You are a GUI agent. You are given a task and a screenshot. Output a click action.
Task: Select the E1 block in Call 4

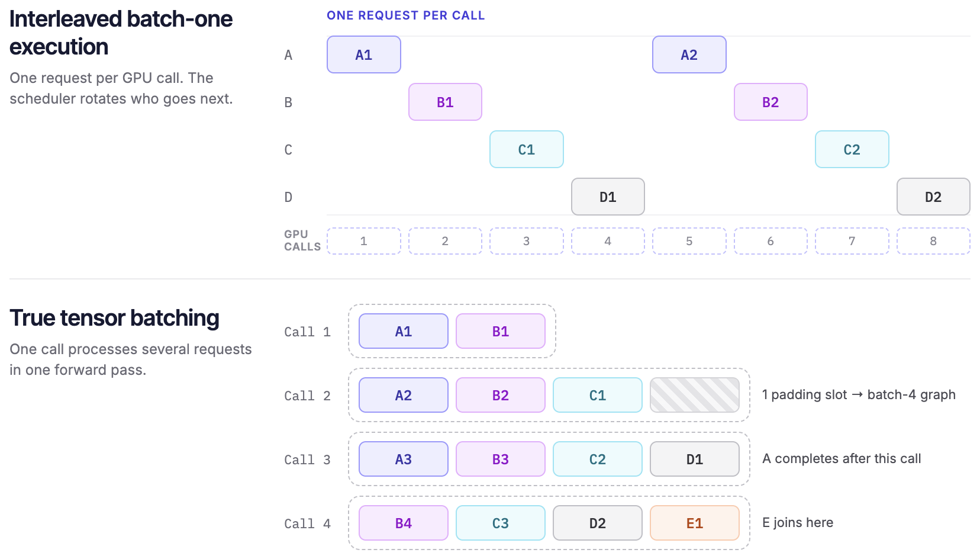point(695,523)
